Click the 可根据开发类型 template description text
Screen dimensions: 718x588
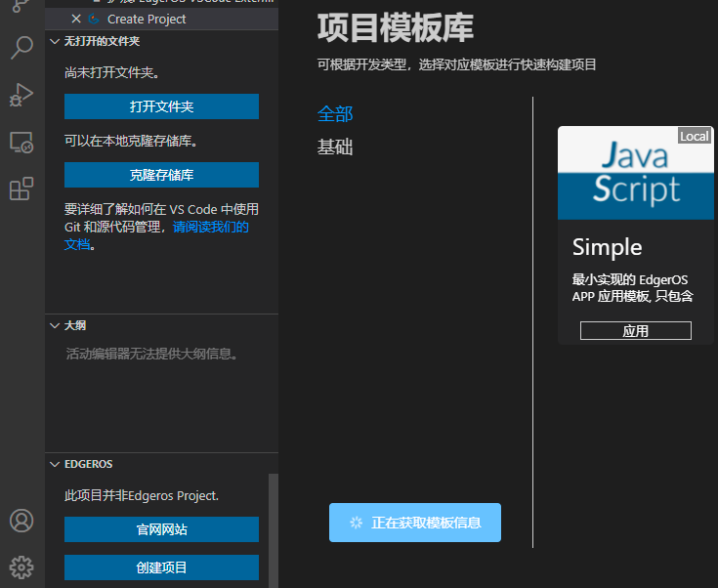click(x=456, y=64)
